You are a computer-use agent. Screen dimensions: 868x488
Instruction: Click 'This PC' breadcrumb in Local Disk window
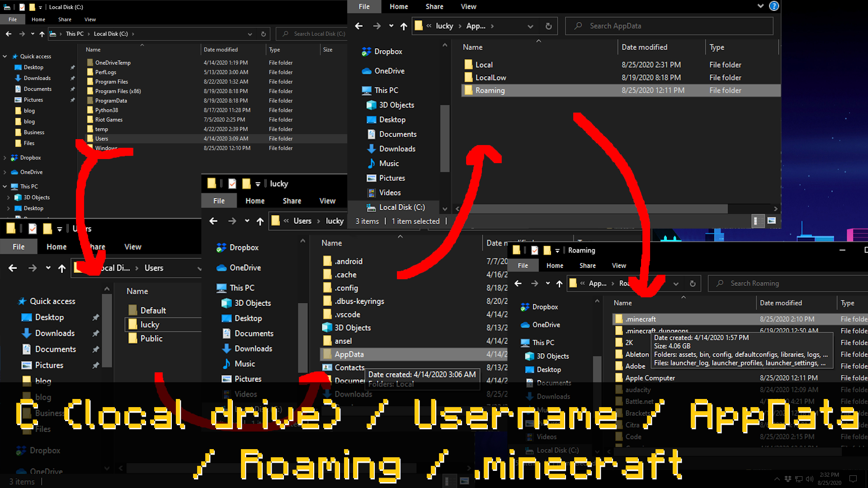coord(75,34)
